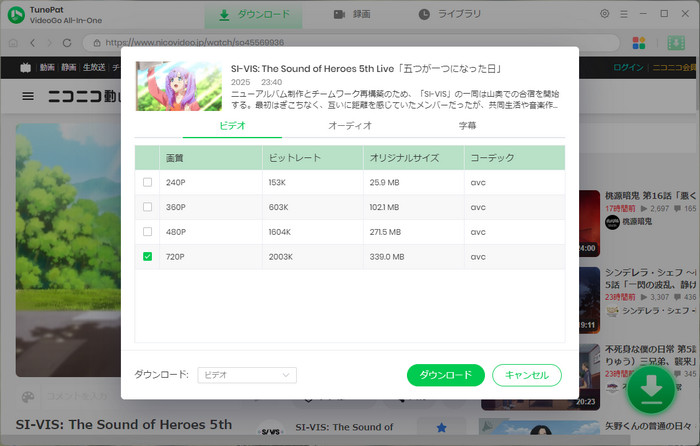Open the 静画 nav link
The width and height of the screenshot is (700, 446).
click(x=68, y=67)
